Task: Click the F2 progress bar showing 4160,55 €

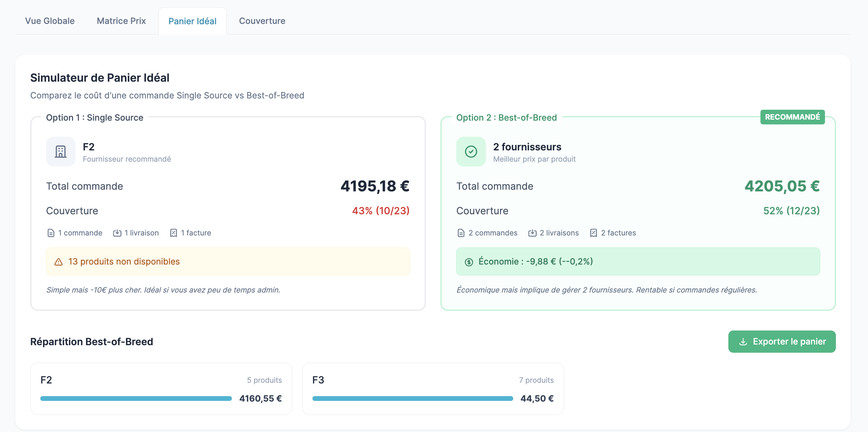Action: coord(136,398)
